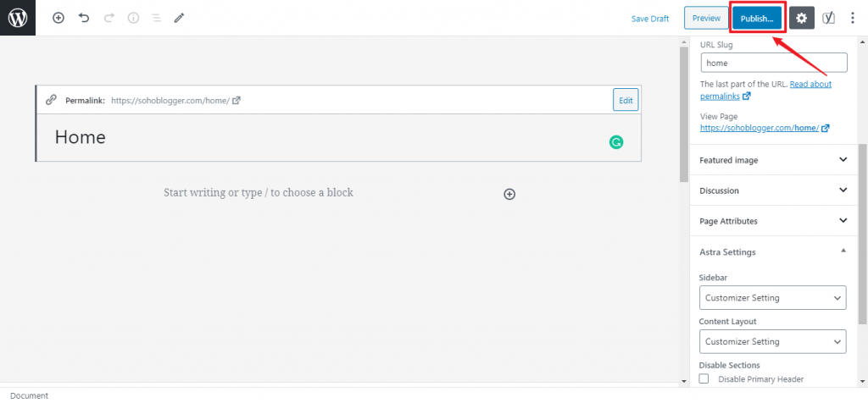Click the green Grammarly icon
Viewport: 868px width, 403px height.
point(616,142)
